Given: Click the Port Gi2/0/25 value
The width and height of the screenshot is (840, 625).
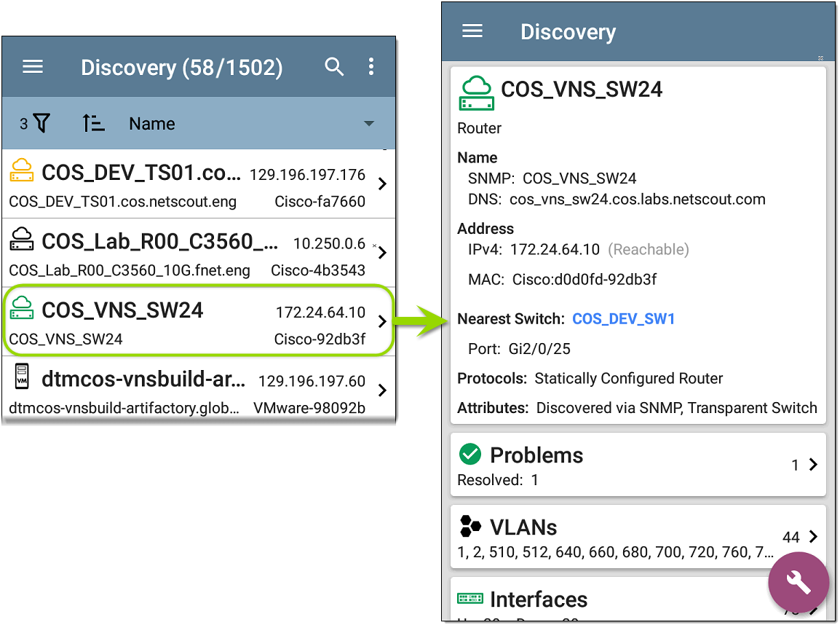Looking at the screenshot, I should tap(539, 349).
